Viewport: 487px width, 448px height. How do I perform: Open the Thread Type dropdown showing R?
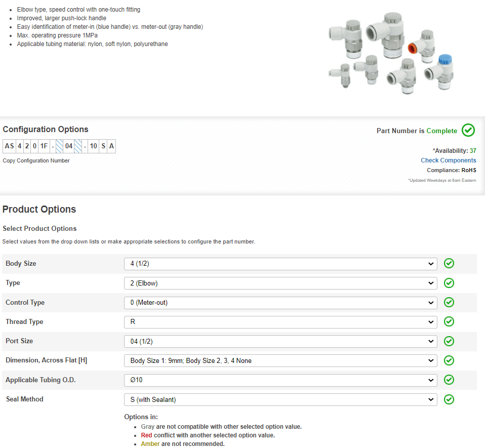[280, 322]
